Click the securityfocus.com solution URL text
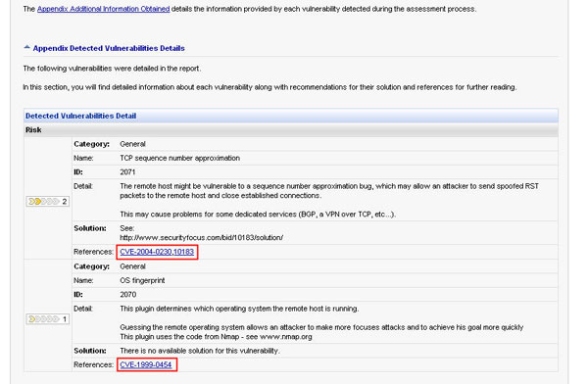 coord(201,238)
